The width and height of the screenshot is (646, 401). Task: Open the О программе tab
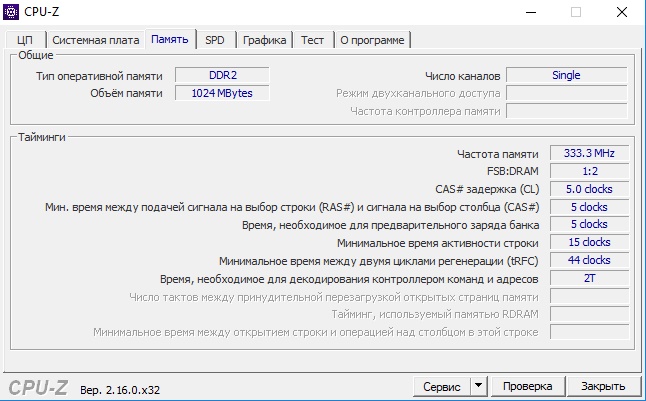click(372, 40)
